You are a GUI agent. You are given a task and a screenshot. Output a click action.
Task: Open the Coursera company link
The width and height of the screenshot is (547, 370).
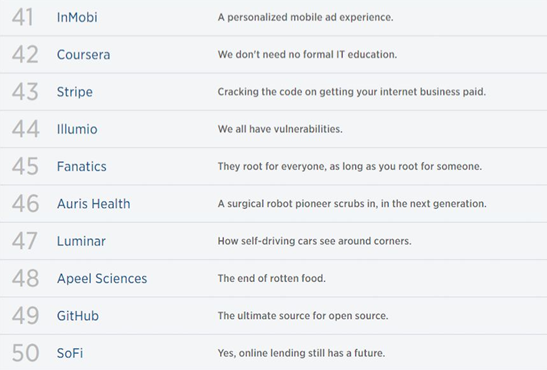pyautogui.click(x=83, y=55)
